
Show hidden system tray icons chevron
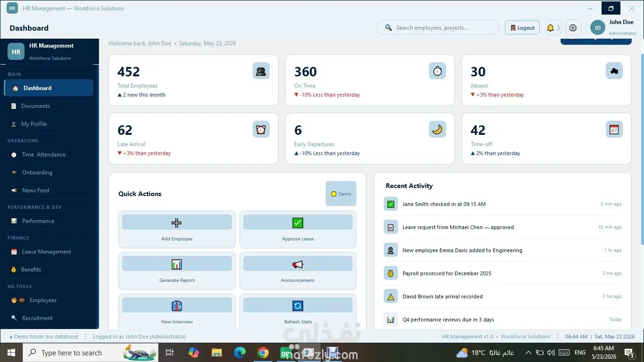tap(528, 353)
